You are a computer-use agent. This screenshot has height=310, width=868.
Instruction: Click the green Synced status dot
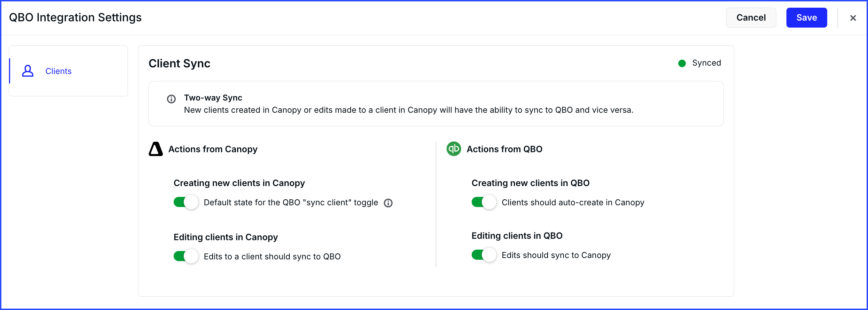(682, 63)
